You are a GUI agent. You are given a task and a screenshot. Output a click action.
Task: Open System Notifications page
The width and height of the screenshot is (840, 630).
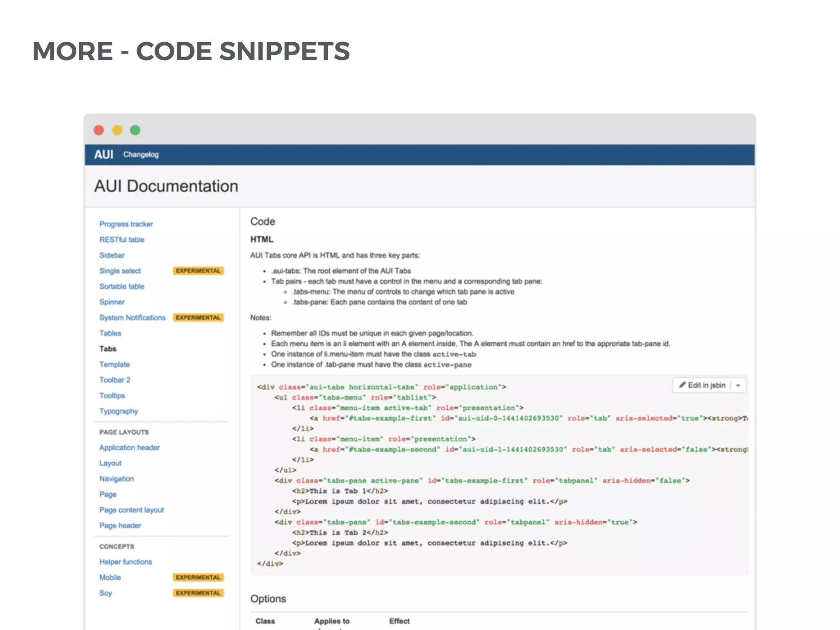pos(132,317)
